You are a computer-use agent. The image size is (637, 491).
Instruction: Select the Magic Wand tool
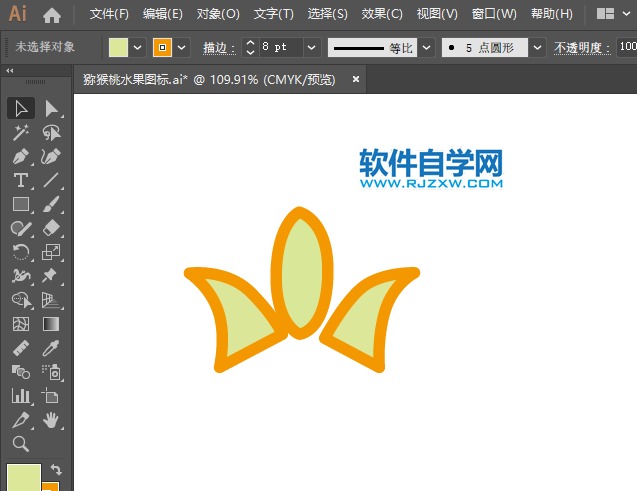pyautogui.click(x=21, y=132)
